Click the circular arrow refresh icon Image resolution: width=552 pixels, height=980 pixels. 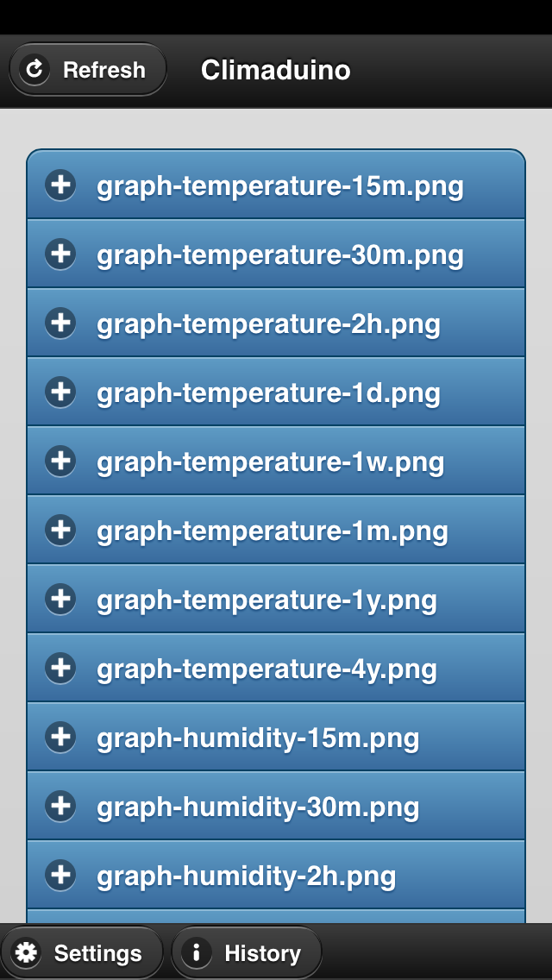[34, 69]
